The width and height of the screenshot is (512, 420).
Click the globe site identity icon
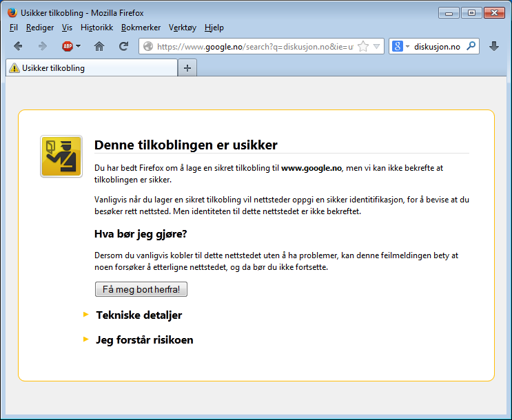[148, 46]
